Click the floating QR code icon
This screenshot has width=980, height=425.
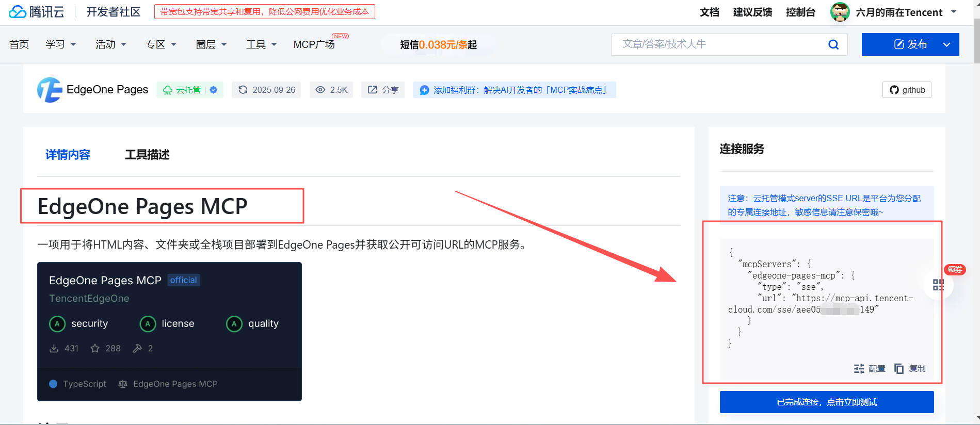938,285
